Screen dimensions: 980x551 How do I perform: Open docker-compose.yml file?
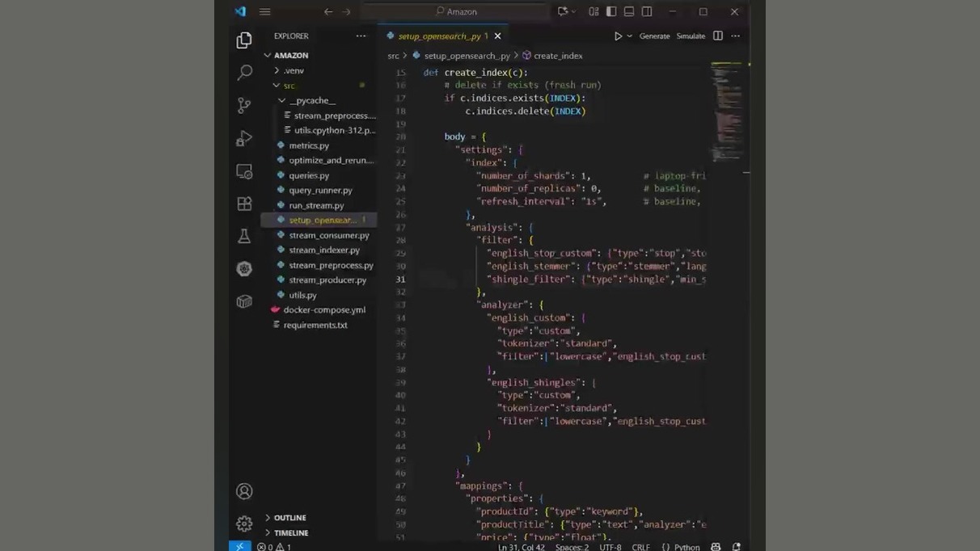(324, 309)
